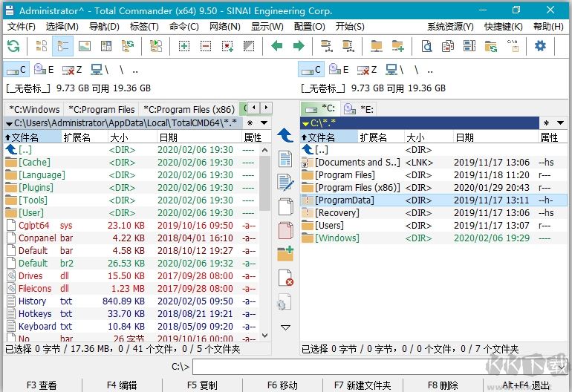The width and height of the screenshot is (572, 392).
Task: Click the left panel vertical scrollbar
Action: 265,238
